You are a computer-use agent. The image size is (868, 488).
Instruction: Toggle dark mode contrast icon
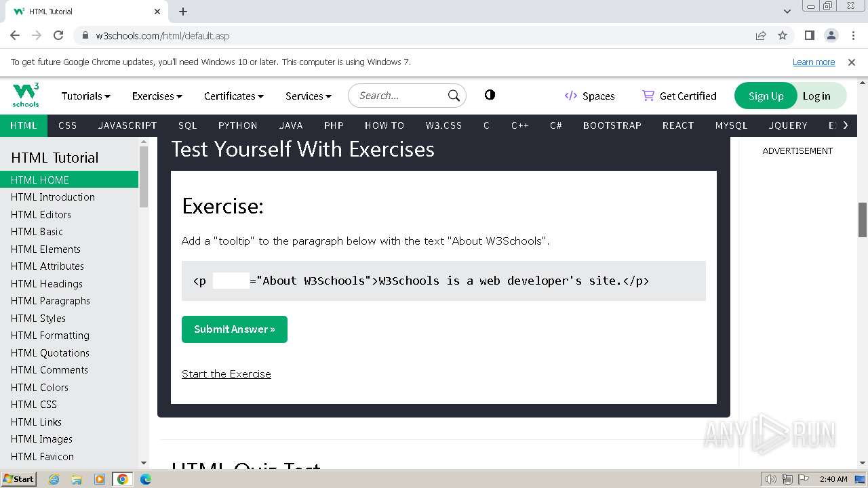tap(490, 95)
